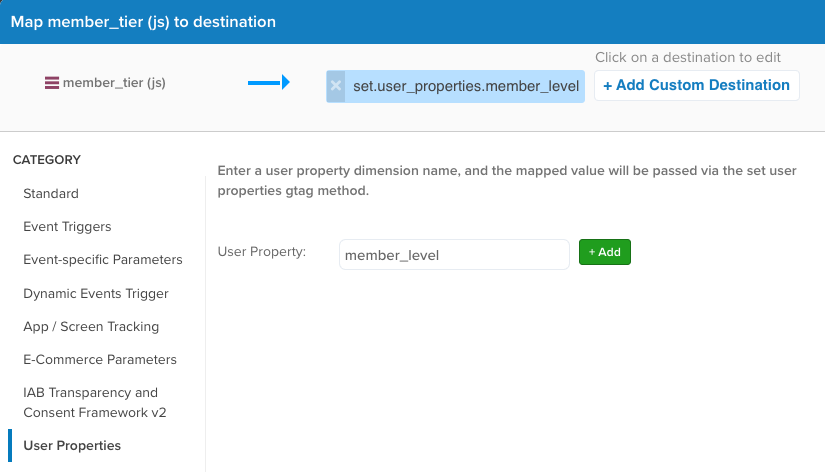Select the User Properties category
Viewport: 825px width, 472px height.
coord(72,445)
